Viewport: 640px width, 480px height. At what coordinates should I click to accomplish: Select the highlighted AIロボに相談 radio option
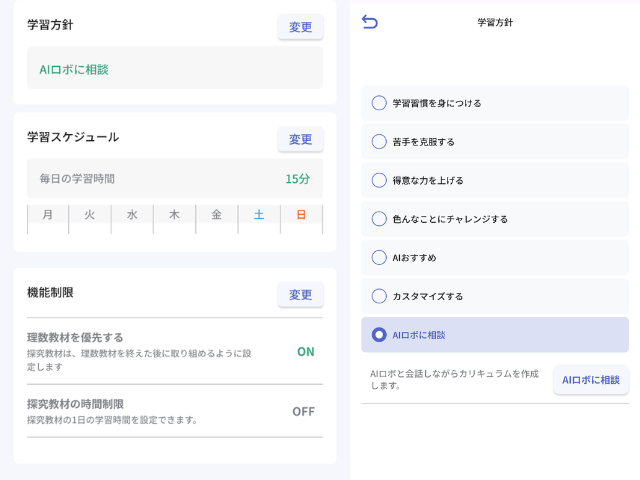click(x=495, y=335)
